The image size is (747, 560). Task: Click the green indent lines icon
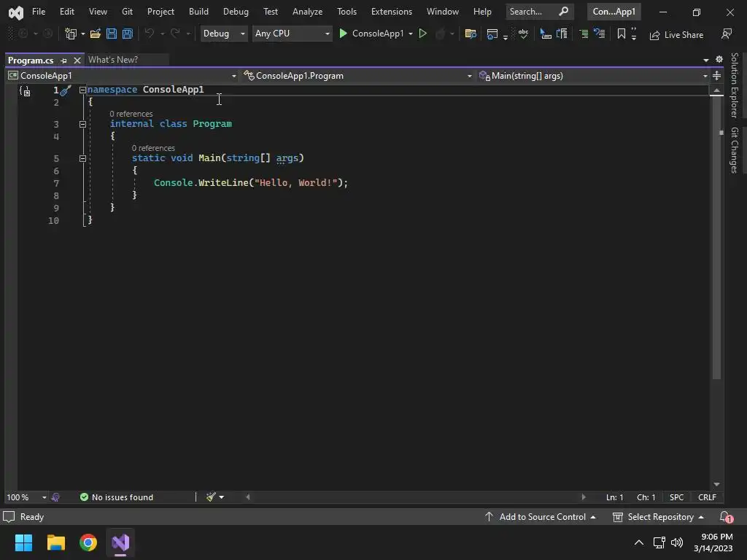584,34
